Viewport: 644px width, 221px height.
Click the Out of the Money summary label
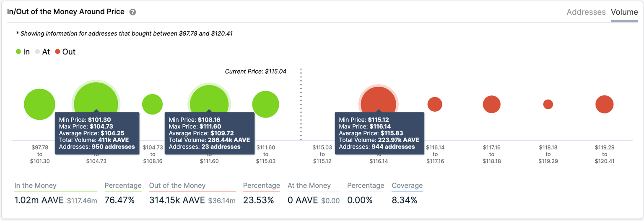click(177, 185)
